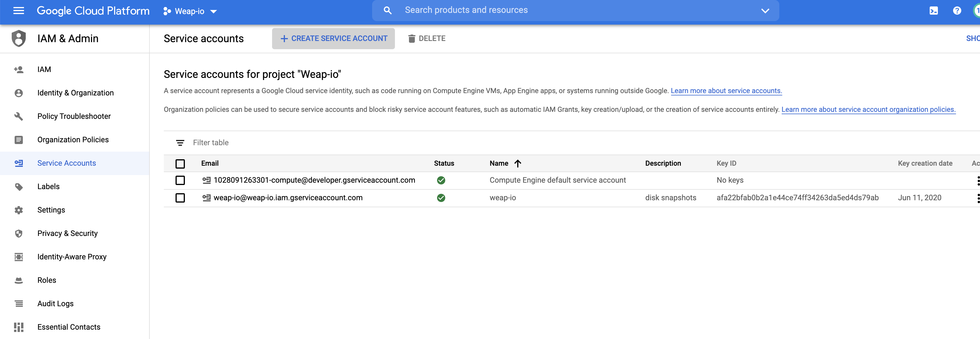Screen dimensions: 980x339
Task: Click the Identity & Organization person icon
Action: coord(19,93)
